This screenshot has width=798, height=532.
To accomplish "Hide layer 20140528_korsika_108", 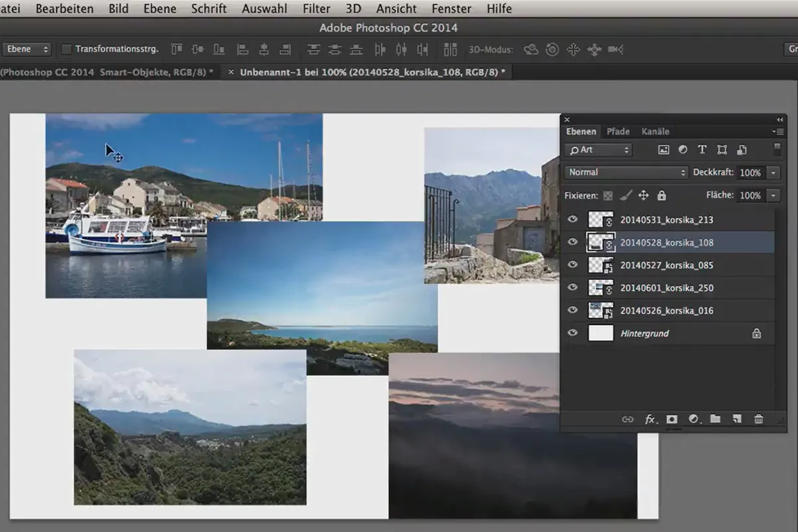I will [573, 242].
